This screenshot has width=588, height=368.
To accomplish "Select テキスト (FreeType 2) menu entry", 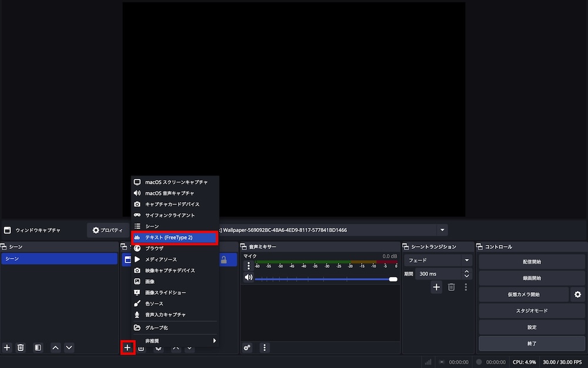I will point(175,238).
